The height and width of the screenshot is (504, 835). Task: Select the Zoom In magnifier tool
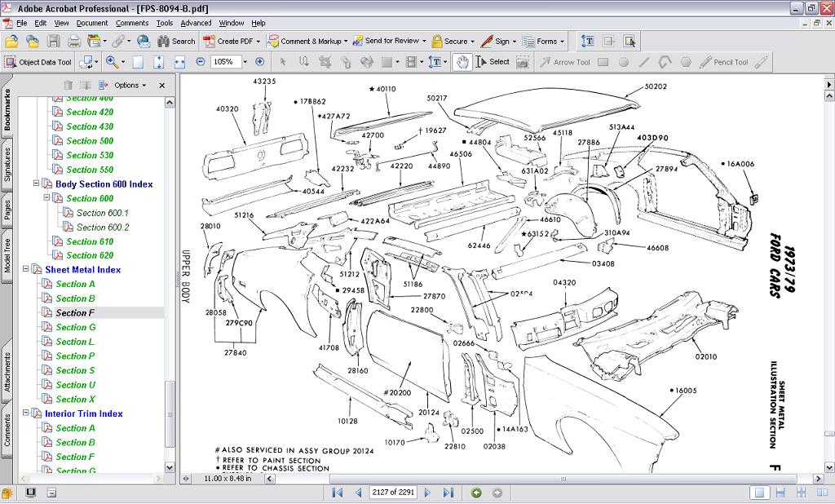(112, 62)
